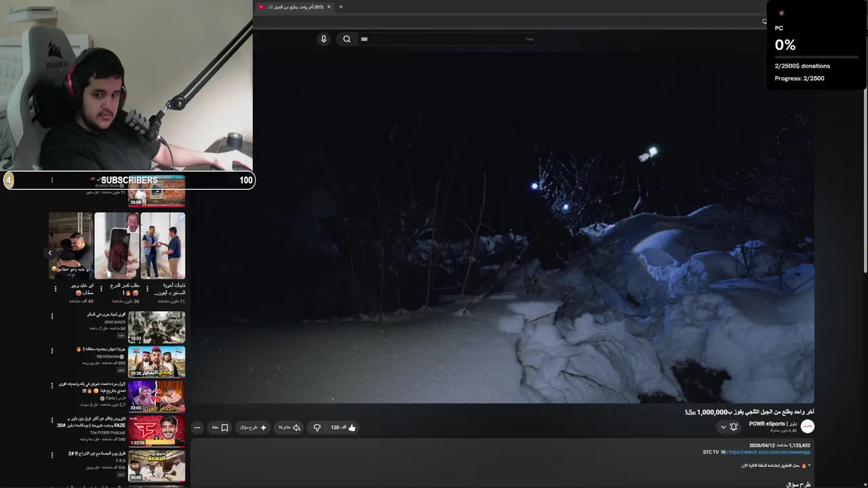Open the notification bell subscription dropdown
The image size is (868, 488).
729,427
